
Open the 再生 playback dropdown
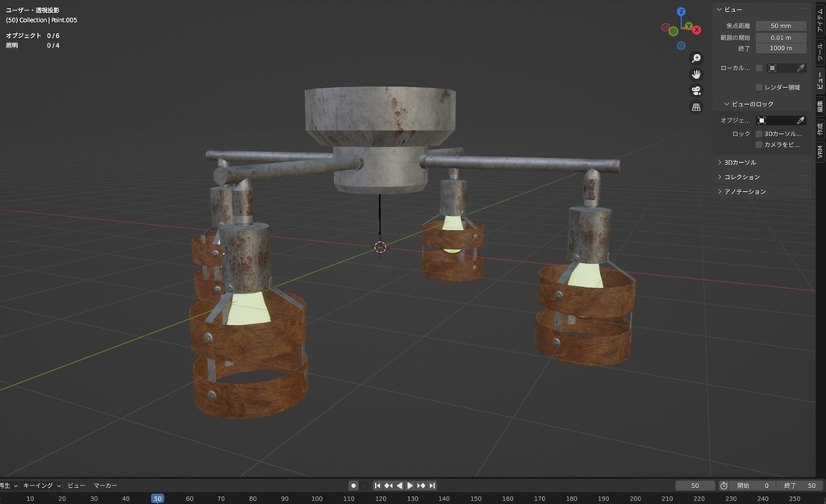pyautogui.click(x=9, y=485)
